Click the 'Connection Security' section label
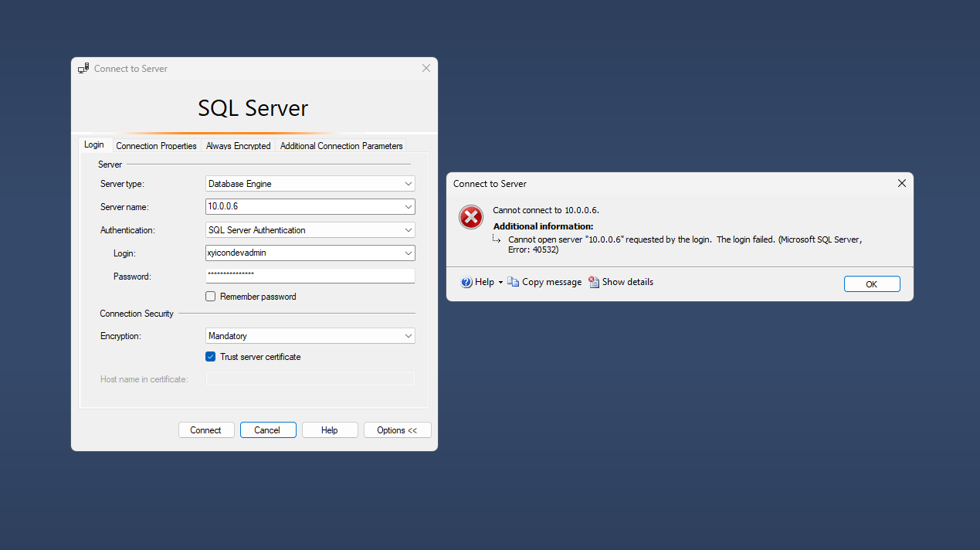The width and height of the screenshot is (980, 550). [x=137, y=314]
